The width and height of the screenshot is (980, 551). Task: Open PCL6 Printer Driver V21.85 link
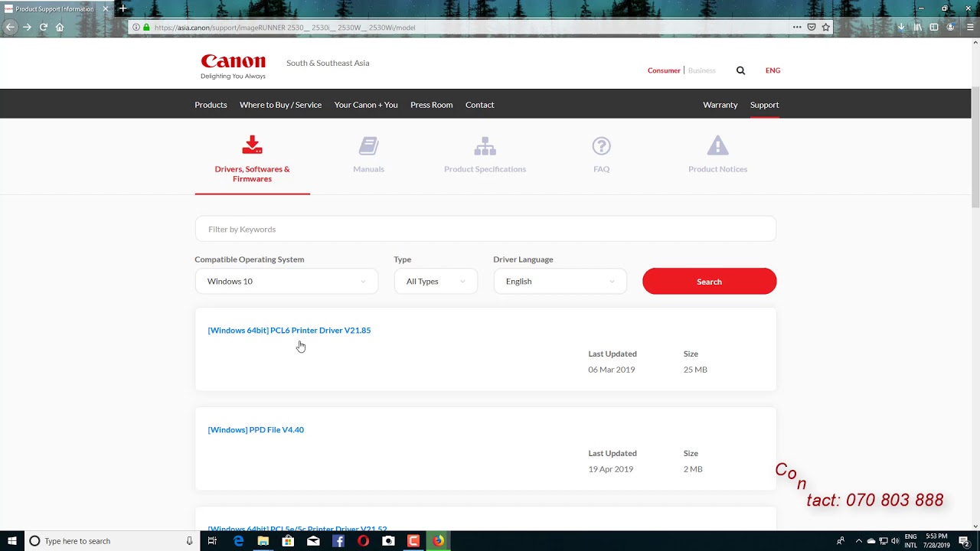289,331
